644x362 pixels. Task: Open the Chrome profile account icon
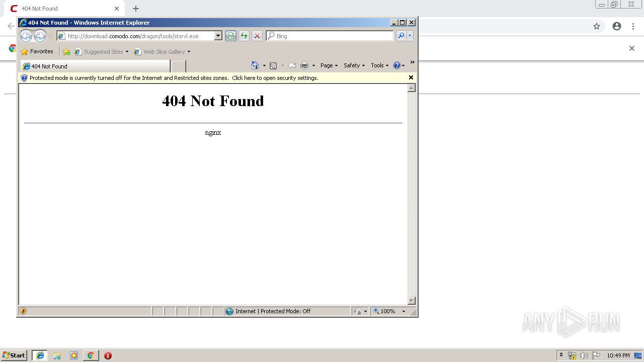[x=617, y=26]
